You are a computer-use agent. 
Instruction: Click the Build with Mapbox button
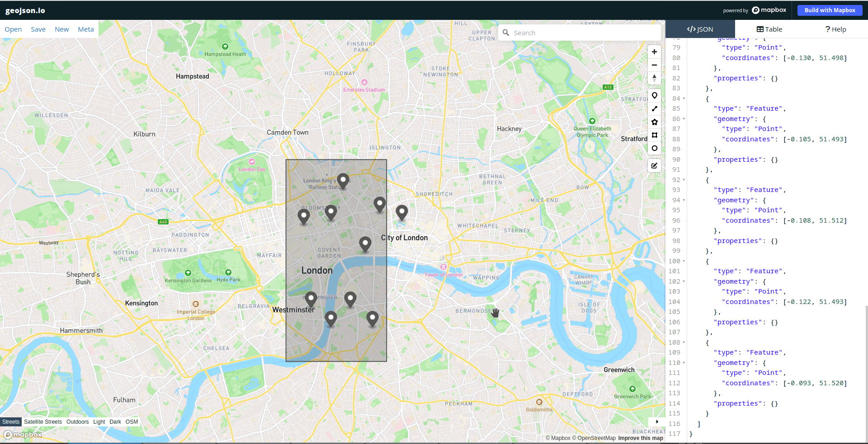tap(830, 10)
